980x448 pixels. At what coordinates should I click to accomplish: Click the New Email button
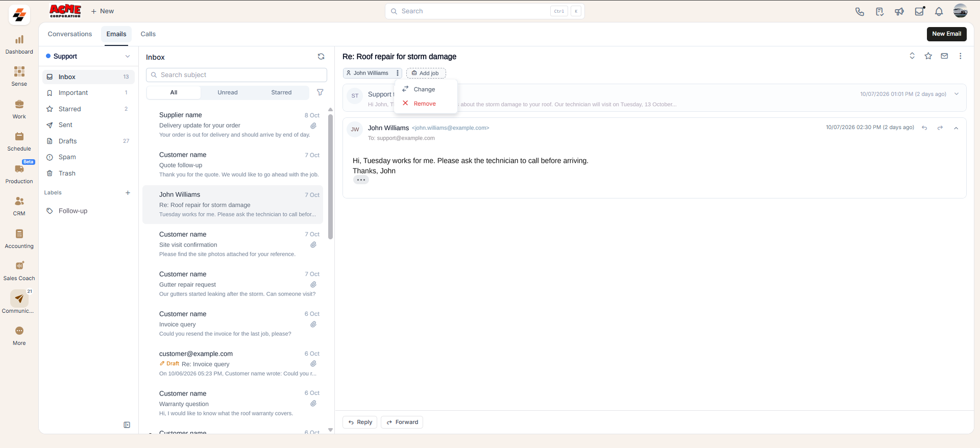tap(947, 34)
